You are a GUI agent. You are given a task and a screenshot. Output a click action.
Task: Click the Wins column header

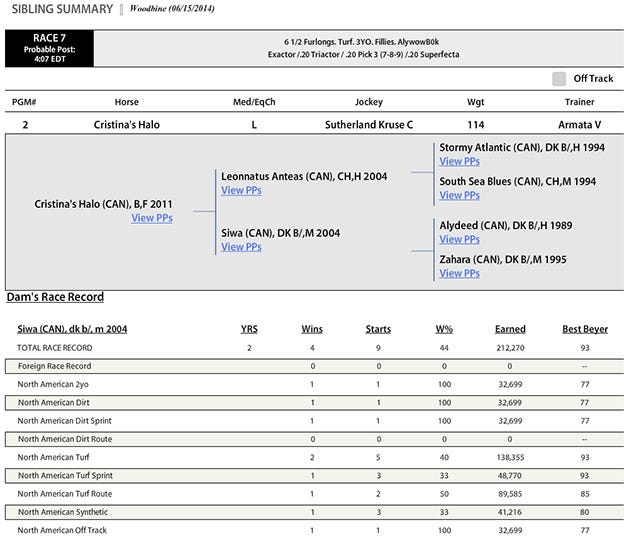(x=312, y=329)
